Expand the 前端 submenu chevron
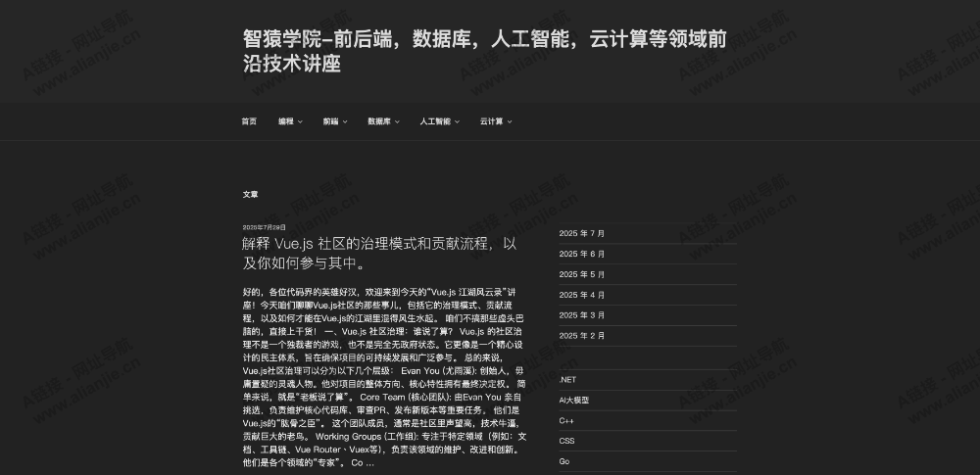This screenshot has width=980, height=475. (345, 121)
